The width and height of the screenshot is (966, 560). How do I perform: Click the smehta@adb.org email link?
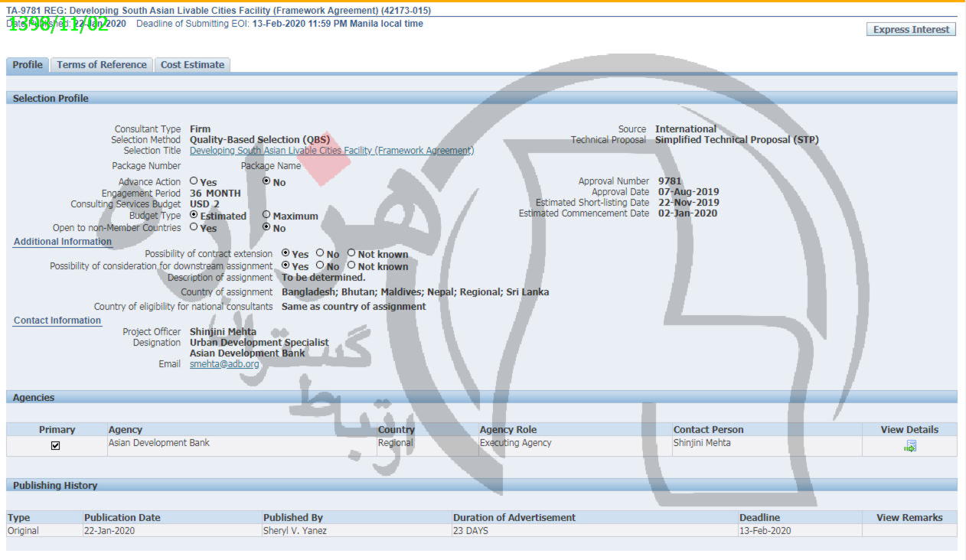pyautogui.click(x=224, y=364)
